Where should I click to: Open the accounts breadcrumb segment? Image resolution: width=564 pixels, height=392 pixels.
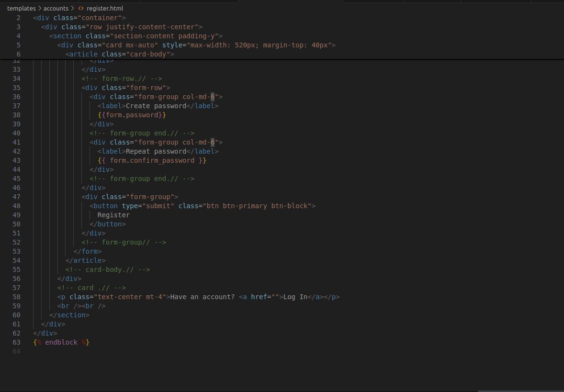point(56,8)
